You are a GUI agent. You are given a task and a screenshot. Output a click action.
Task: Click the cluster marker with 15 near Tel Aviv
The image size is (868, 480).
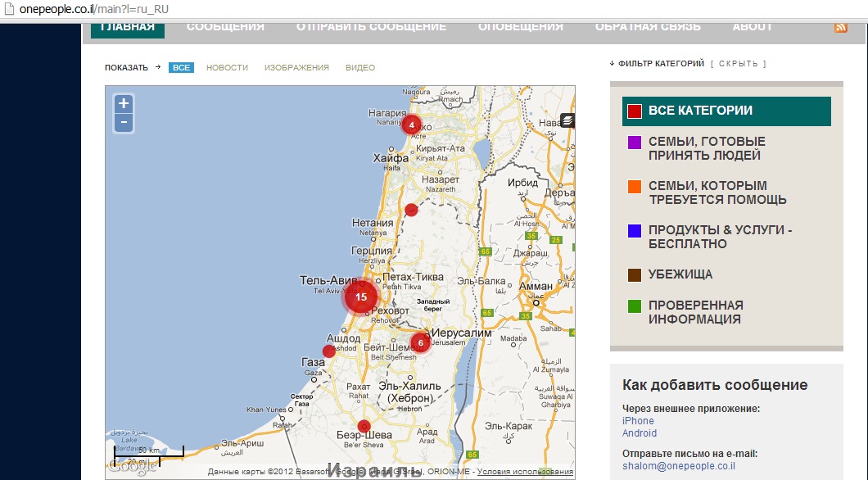point(360,297)
